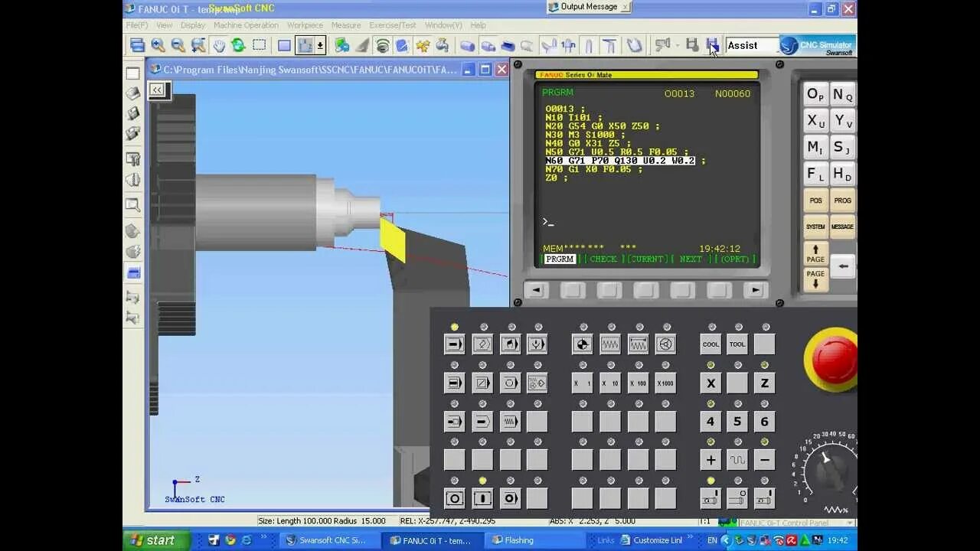Select the X 1 increment key
The width and height of the screenshot is (980, 551).
[x=583, y=383]
